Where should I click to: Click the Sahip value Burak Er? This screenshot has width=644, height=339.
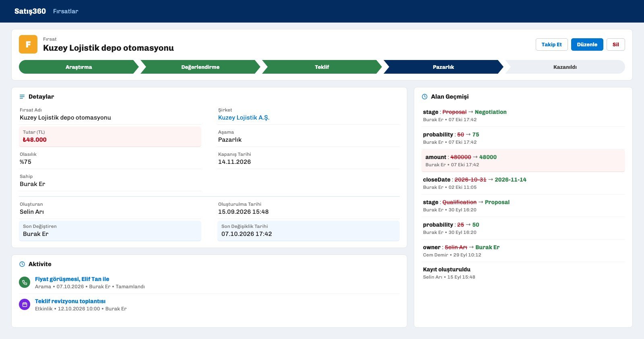coord(32,184)
